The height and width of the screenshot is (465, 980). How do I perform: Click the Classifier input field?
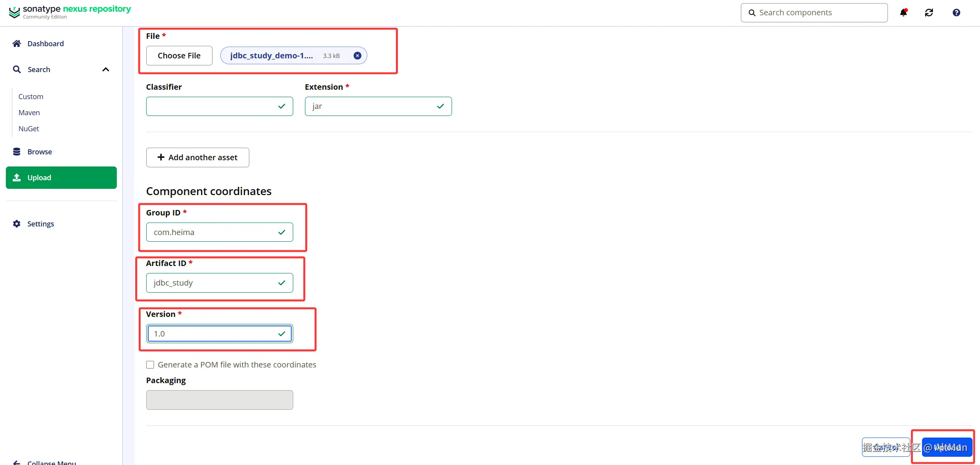click(x=212, y=106)
